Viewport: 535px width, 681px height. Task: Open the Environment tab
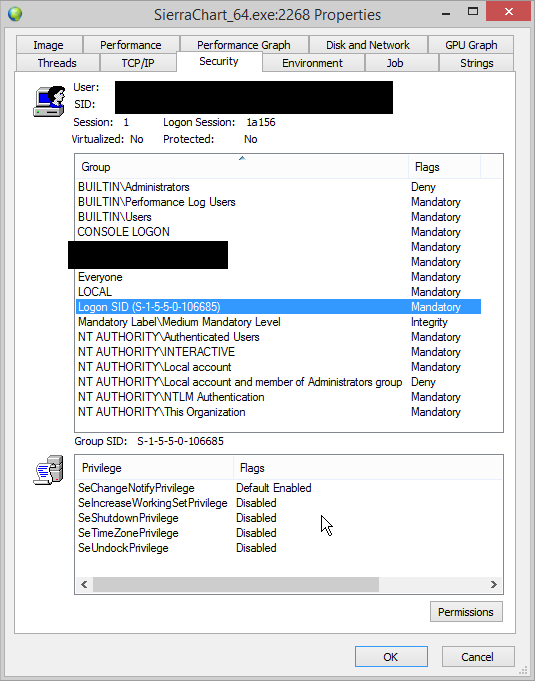(313, 63)
